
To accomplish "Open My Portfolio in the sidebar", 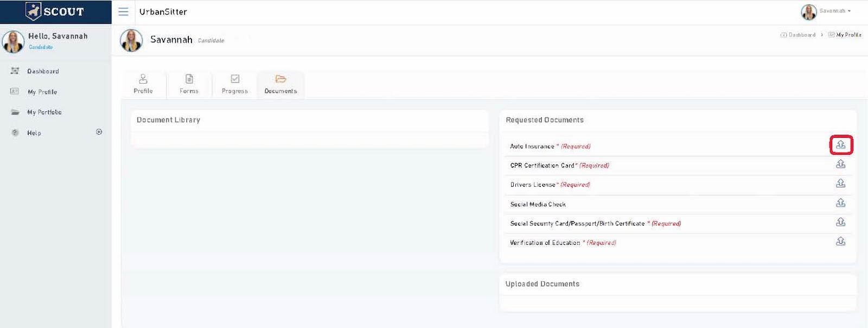I will coord(44,112).
